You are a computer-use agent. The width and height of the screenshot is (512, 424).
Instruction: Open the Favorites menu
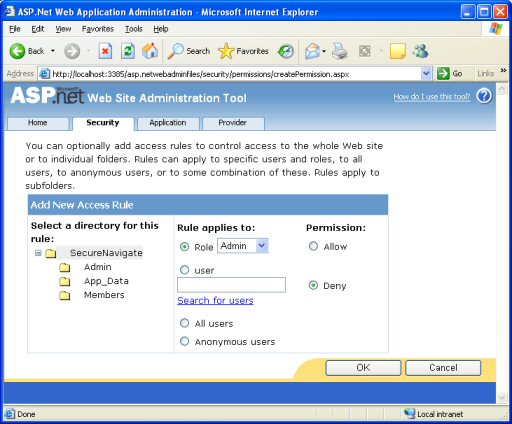(x=98, y=29)
